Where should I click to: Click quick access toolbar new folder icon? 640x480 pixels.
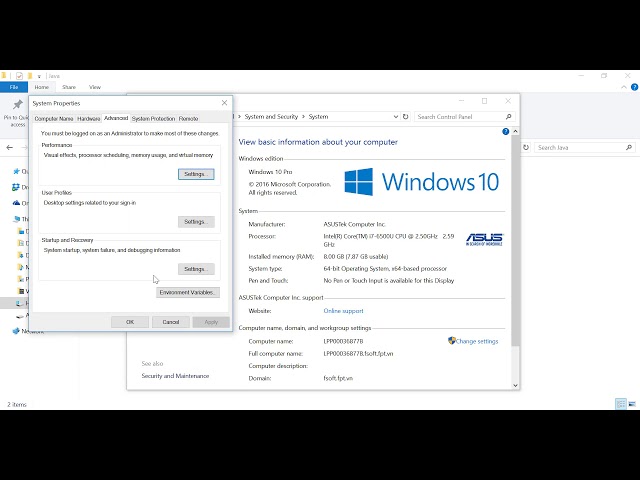[x=30, y=76]
